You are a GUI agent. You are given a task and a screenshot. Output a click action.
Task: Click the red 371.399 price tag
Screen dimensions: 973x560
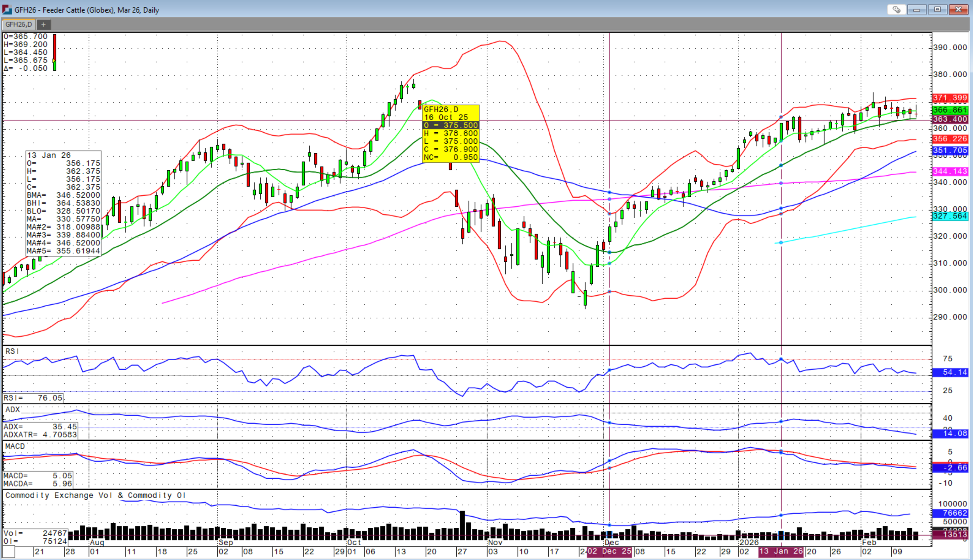coord(950,98)
